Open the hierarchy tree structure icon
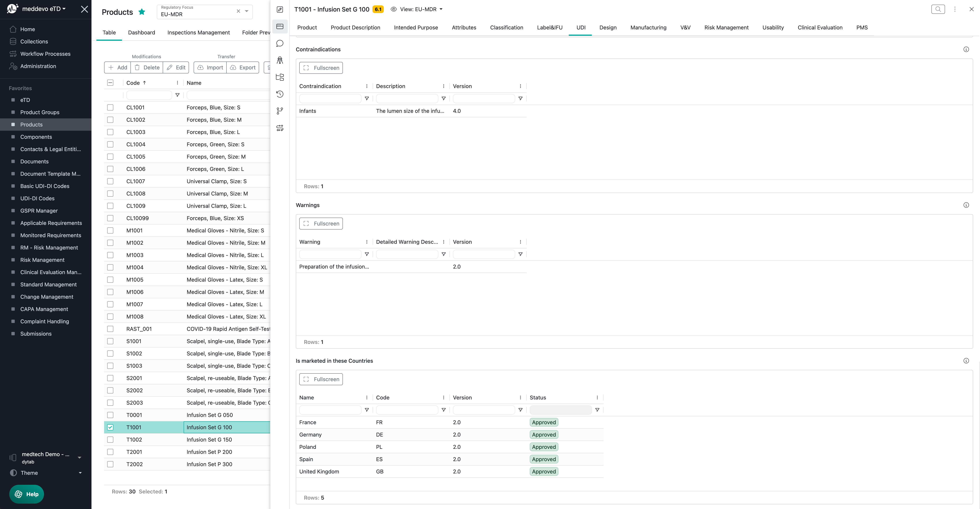The height and width of the screenshot is (509, 980). (280, 77)
